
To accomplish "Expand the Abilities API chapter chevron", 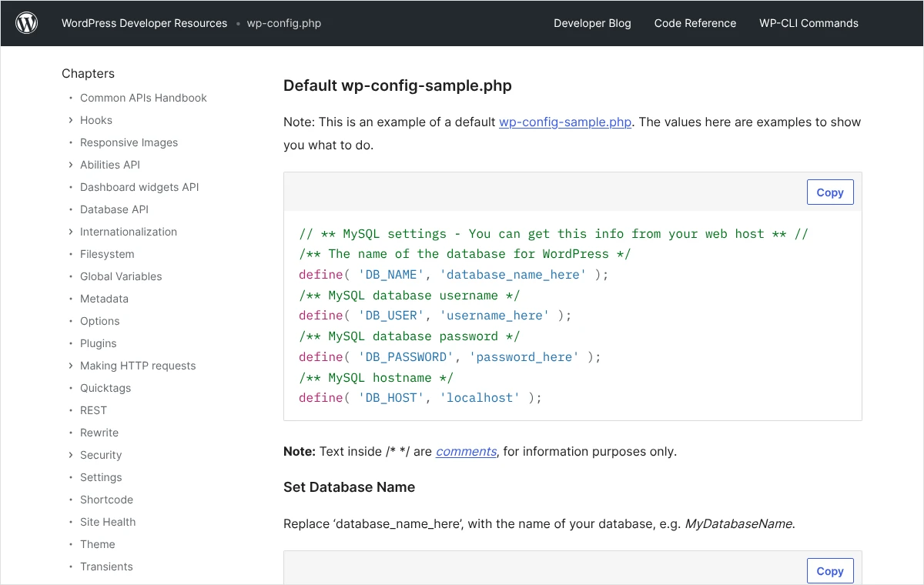I will tap(71, 165).
